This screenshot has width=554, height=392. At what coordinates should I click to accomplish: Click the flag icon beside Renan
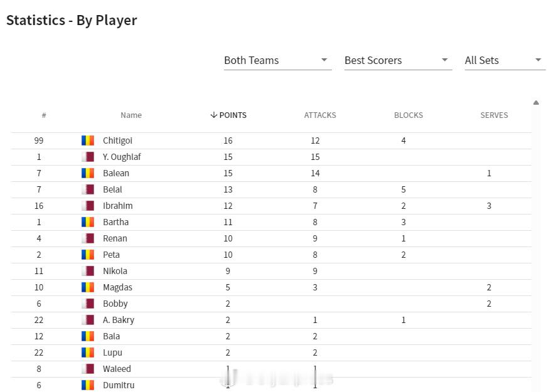[88, 238]
